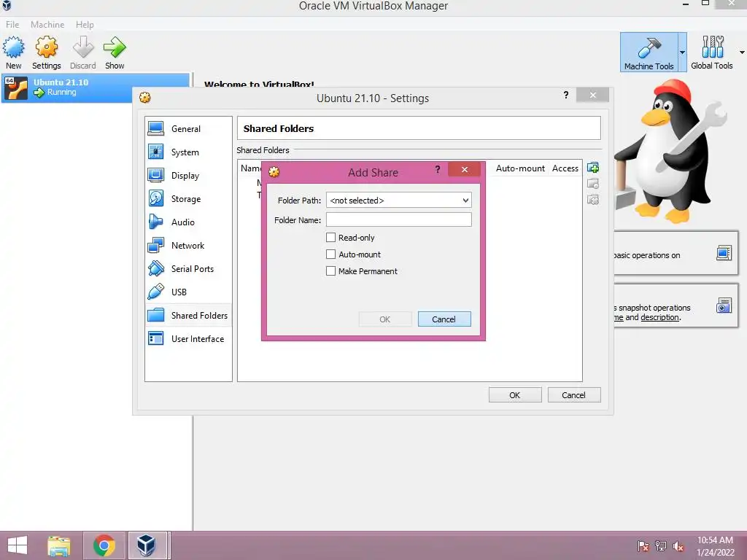Screen dimensions: 747x560
Task: Click the edit shared folder icon
Action: pyautogui.click(x=593, y=183)
